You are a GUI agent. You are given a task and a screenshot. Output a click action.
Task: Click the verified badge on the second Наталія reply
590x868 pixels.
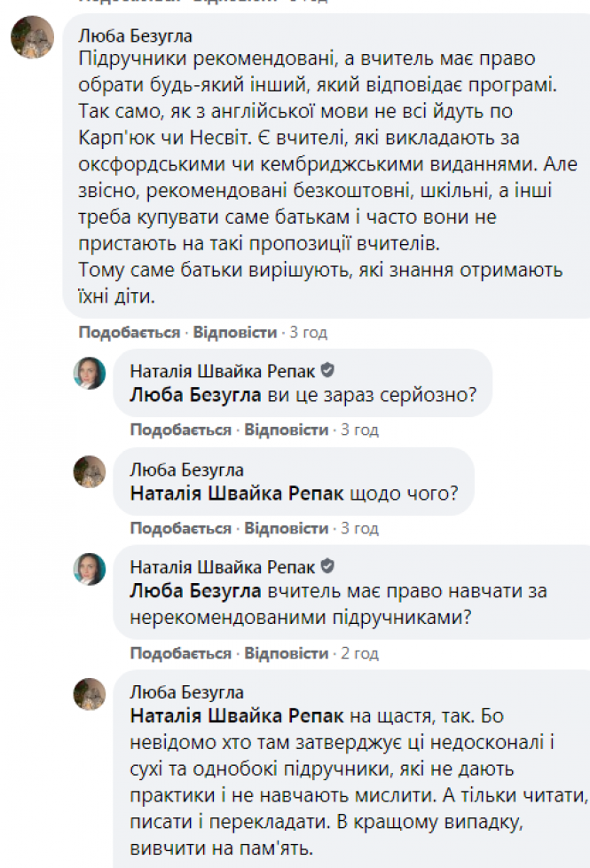[x=327, y=566]
